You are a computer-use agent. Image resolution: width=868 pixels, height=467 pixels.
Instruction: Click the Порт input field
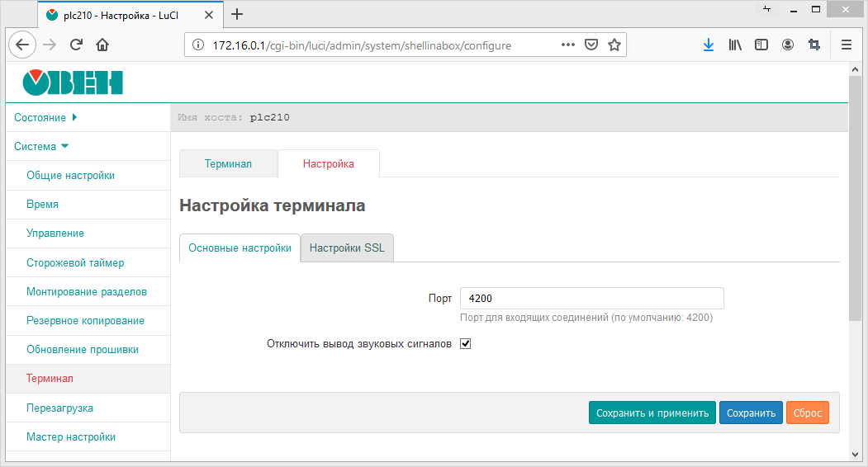[591, 298]
